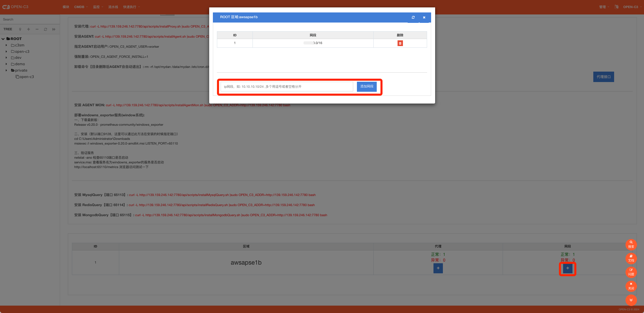The image size is (644, 313).
Task: Click the installAgent.sh curl command
Action: (x=152, y=36)
